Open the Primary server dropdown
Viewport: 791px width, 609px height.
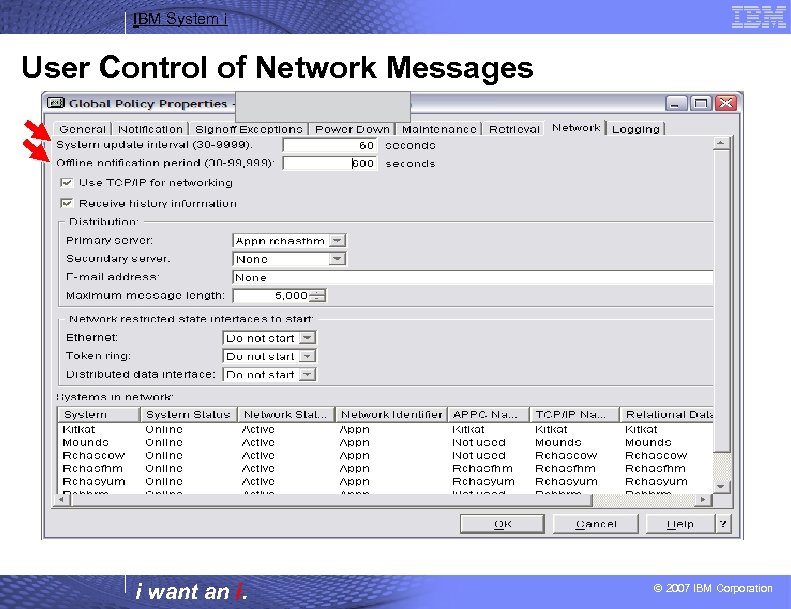click(337, 241)
